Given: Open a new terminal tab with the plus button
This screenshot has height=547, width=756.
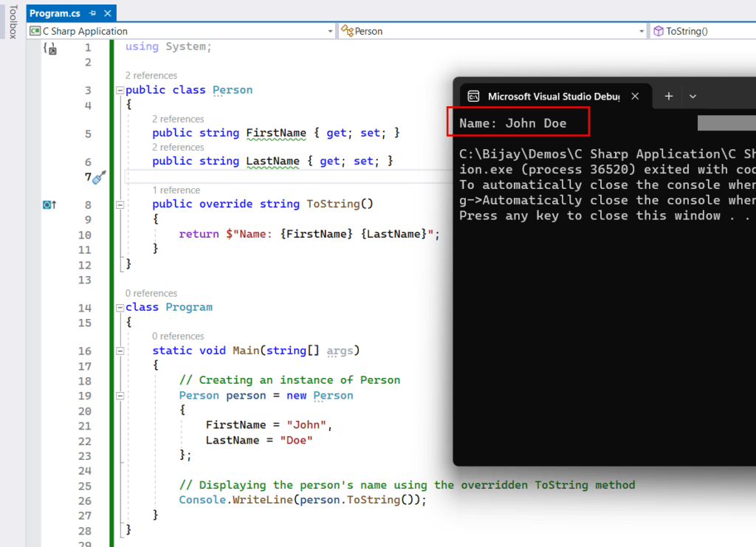Looking at the screenshot, I should point(667,96).
